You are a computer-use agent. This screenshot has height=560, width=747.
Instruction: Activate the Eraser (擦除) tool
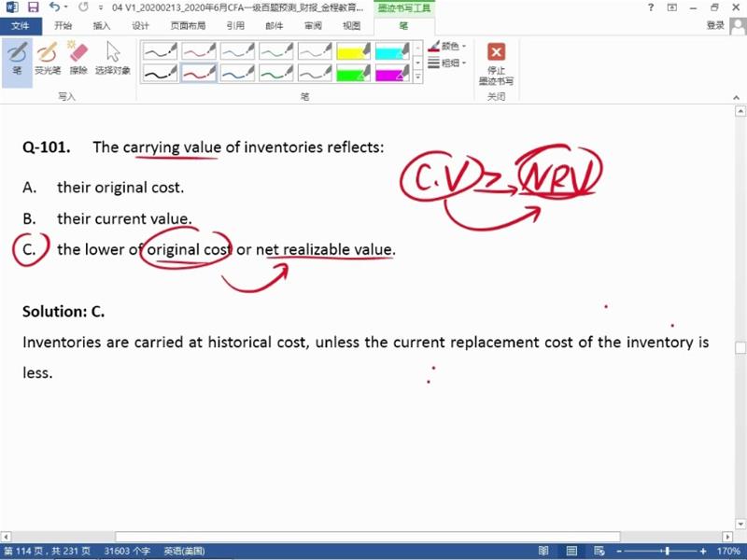coord(78,58)
